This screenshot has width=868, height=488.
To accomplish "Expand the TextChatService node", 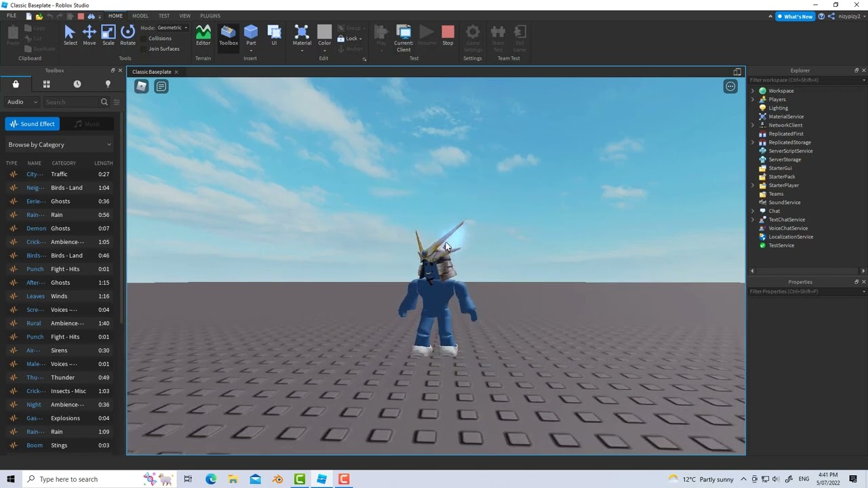I will point(753,220).
